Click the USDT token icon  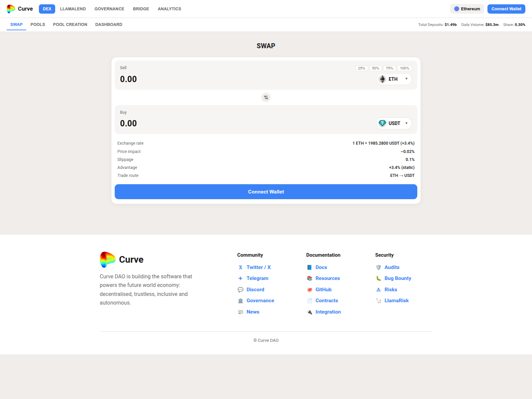coord(382,123)
